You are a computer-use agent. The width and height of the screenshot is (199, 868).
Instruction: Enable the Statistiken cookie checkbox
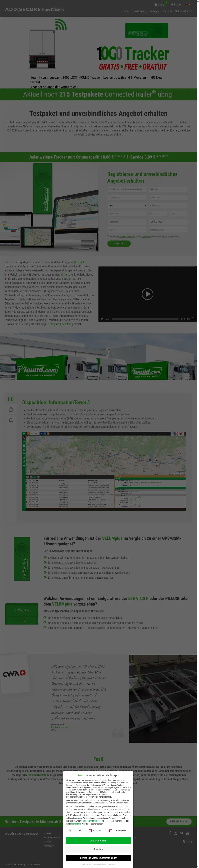90,831
